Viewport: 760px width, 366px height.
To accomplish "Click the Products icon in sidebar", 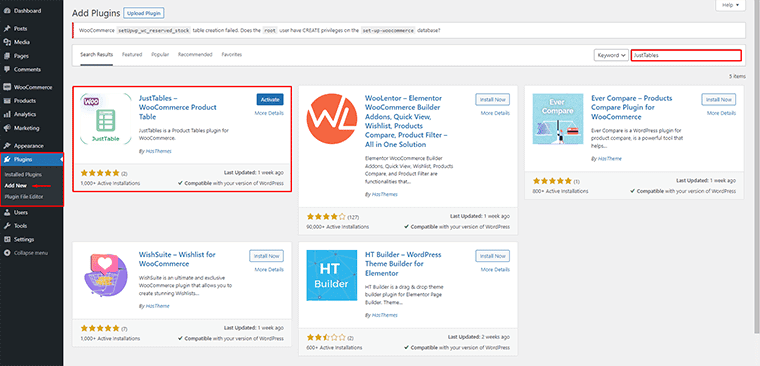I will point(7,101).
